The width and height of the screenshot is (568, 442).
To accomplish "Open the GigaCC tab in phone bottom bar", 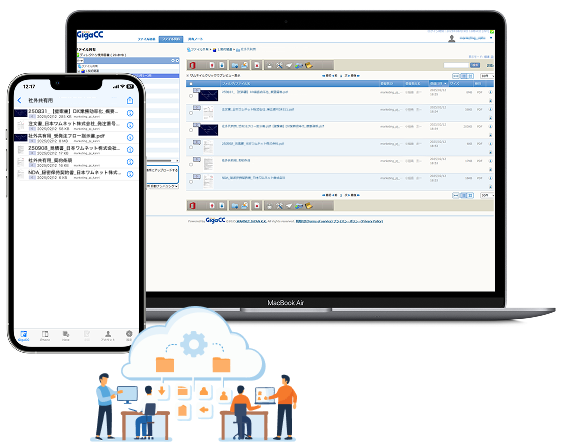I will [24, 335].
